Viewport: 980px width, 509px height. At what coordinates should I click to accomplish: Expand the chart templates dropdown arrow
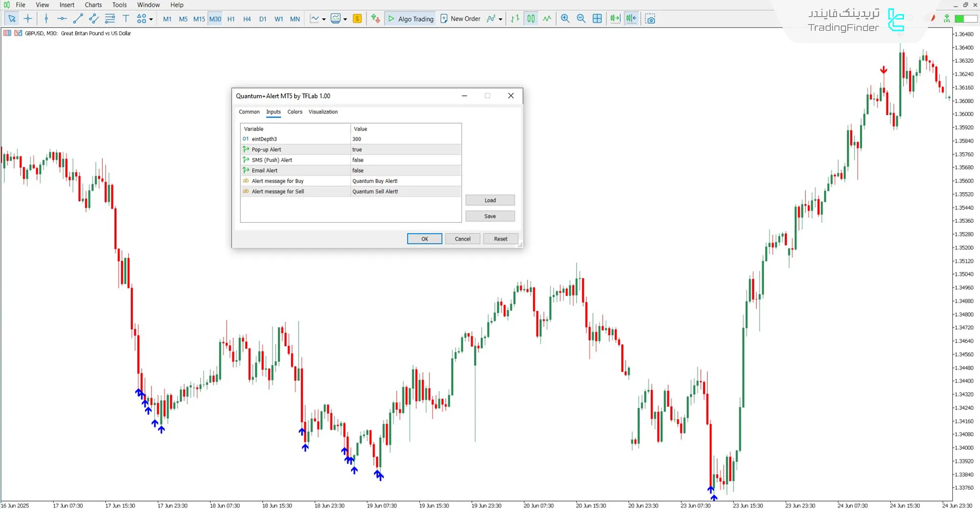[345, 19]
